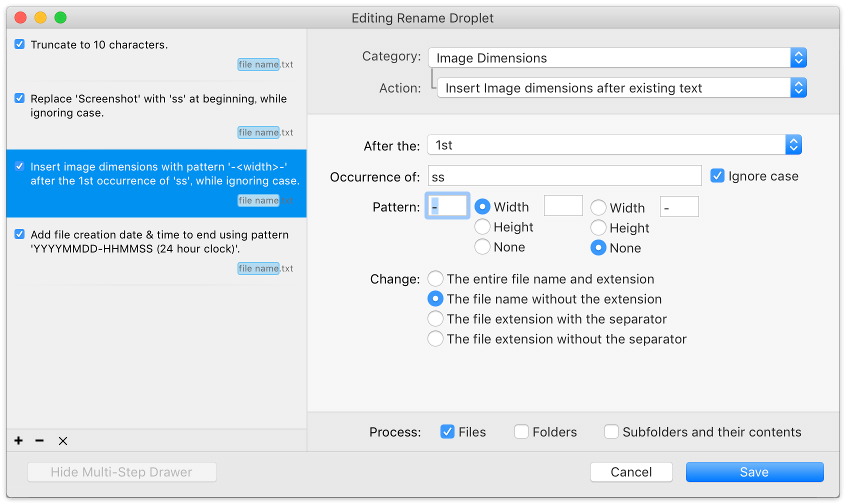The image size is (846, 504).
Task: Select Height in first pattern group
Action: click(x=482, y=226)
